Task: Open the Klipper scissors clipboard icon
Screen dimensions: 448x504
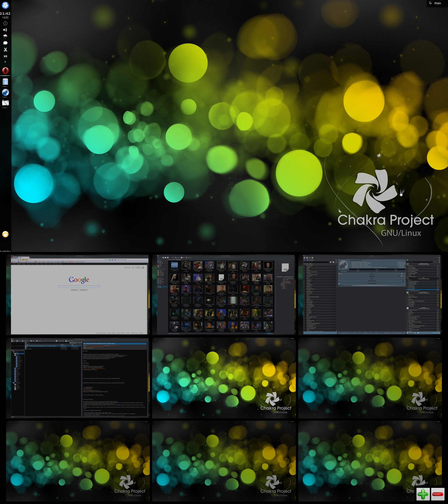Action: 5,49
